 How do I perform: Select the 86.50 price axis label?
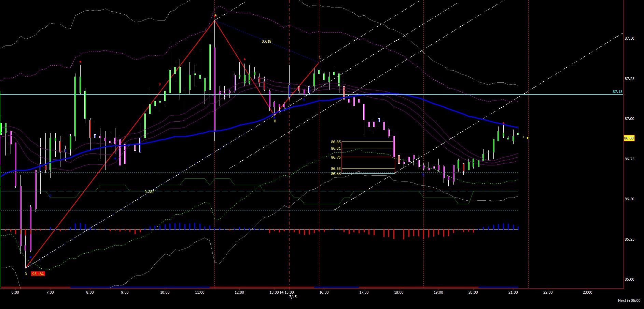point(629,199)
